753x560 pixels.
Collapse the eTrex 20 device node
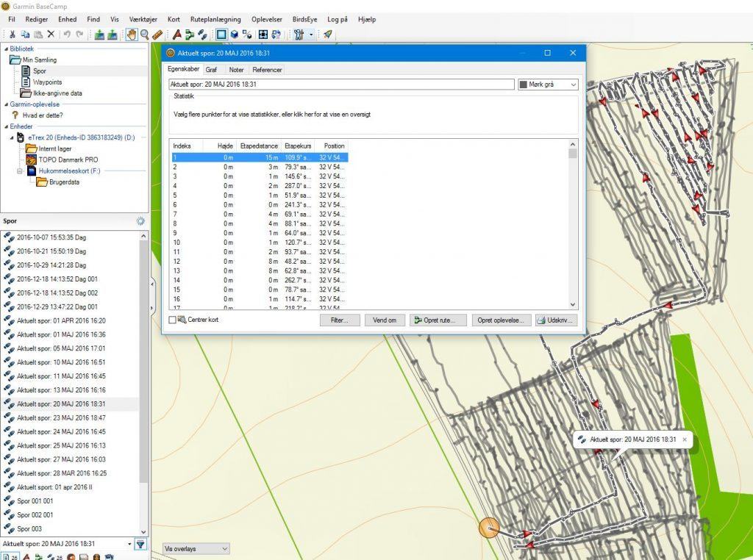[x=12, y=137]
